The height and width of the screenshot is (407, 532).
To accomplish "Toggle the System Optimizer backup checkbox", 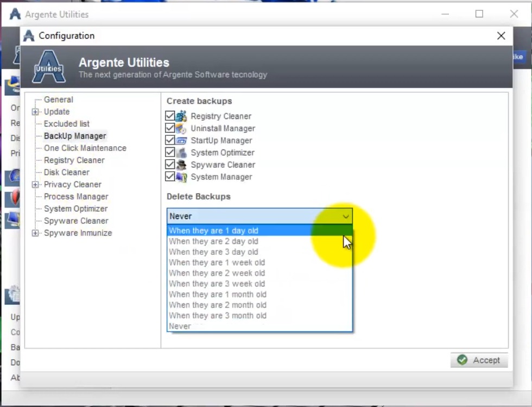I will 170,152.
